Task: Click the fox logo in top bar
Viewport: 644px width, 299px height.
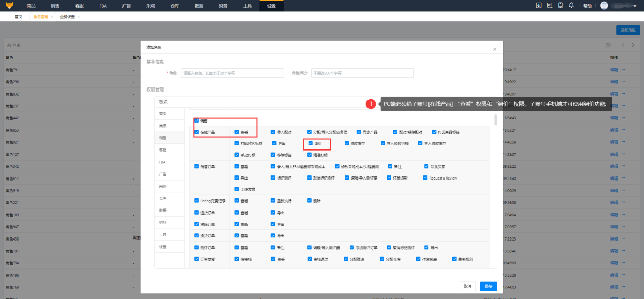Action: (x=9, y=5)
